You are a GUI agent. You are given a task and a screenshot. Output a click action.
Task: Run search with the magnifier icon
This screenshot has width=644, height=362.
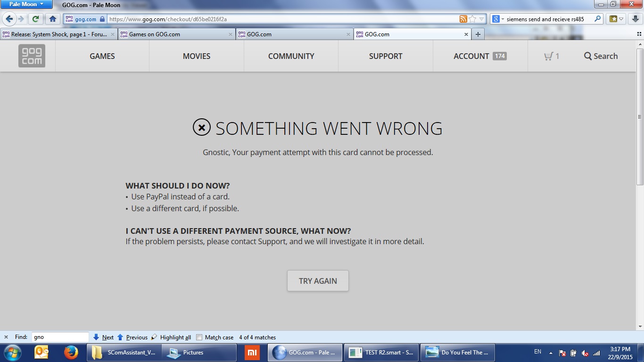[x=598, y=19]
